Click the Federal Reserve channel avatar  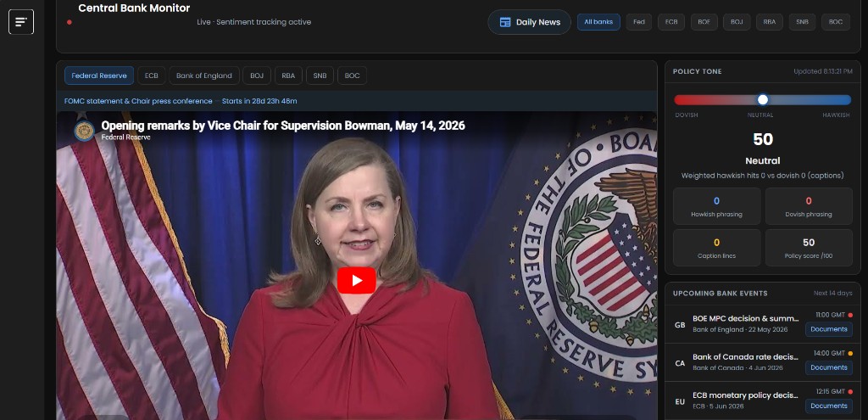point(84,131)
